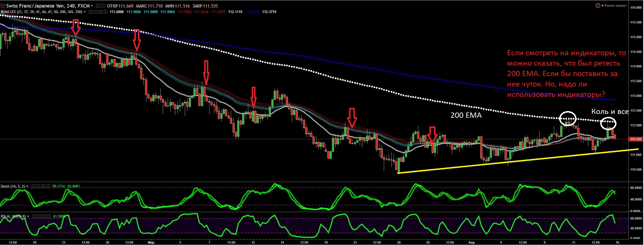Click the '16' date label on time axis
Viewport: 644px width, 245px height.
617,242
